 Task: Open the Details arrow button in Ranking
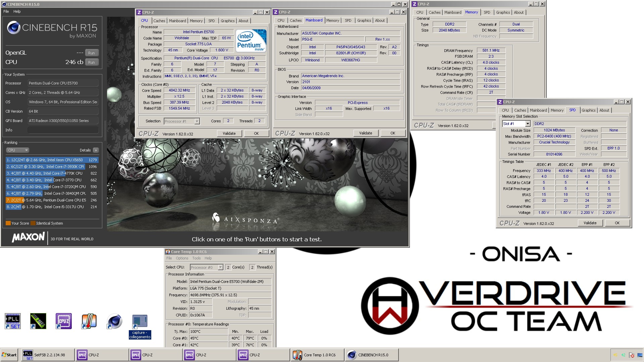[96, 150]
